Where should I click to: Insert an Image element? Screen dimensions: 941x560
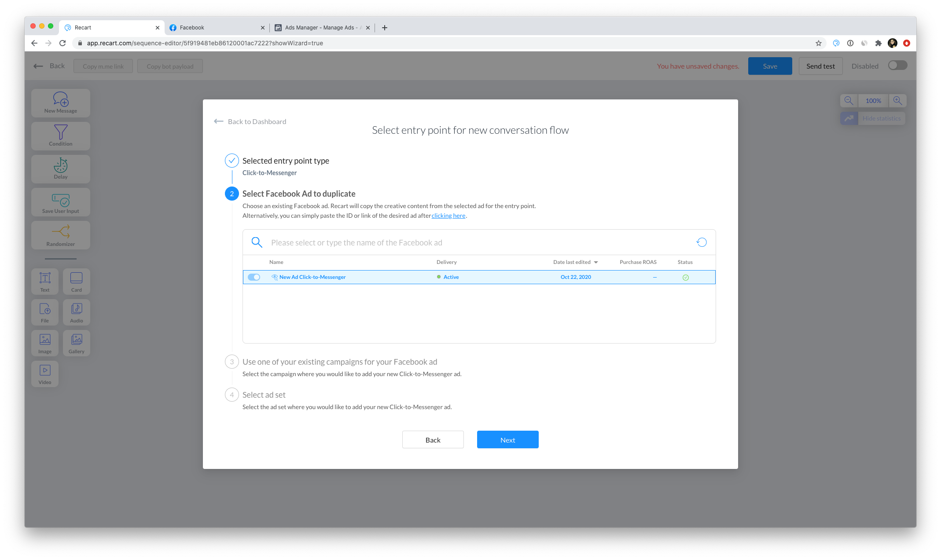[x=45, y=343]
